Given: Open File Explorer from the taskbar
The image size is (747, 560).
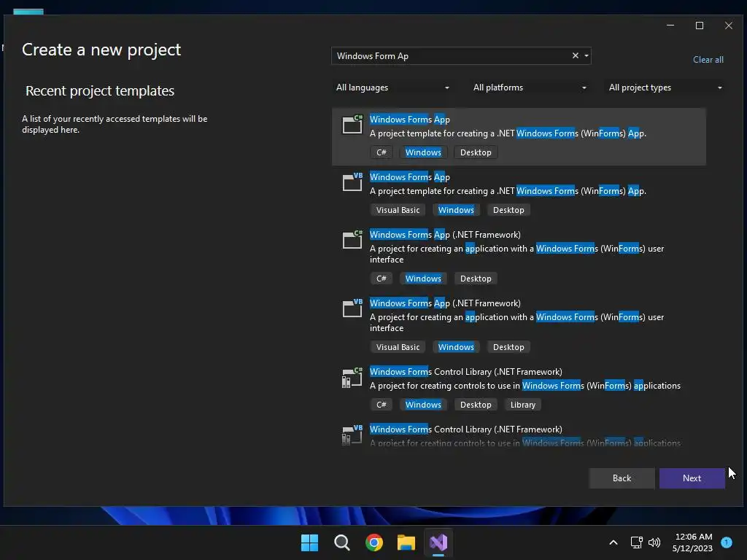Looking at the screenshot, I should 406,542.
